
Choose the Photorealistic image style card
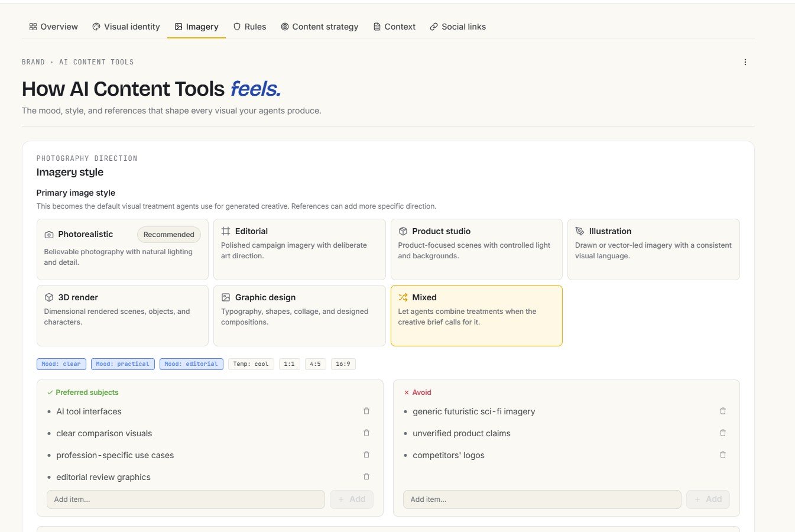[x=122, y=249]
